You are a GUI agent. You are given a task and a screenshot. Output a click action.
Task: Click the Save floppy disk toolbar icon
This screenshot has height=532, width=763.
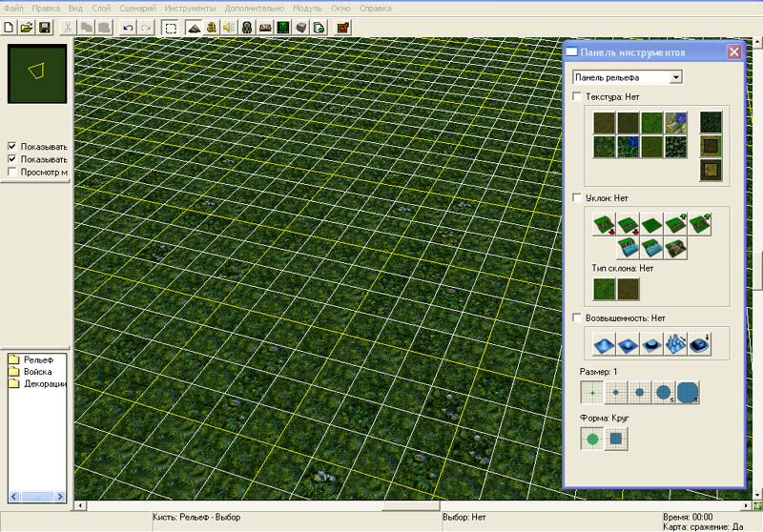tap(44, 28)
